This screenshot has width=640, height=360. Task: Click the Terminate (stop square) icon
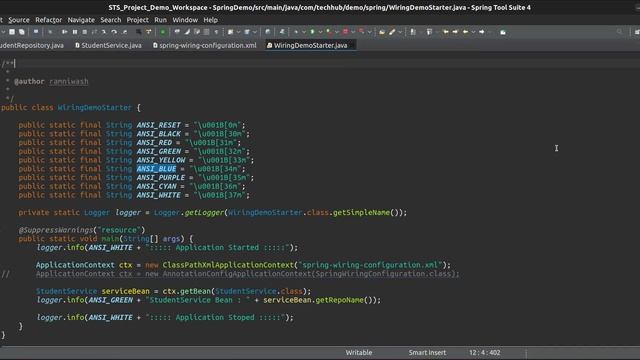point(84,32)
